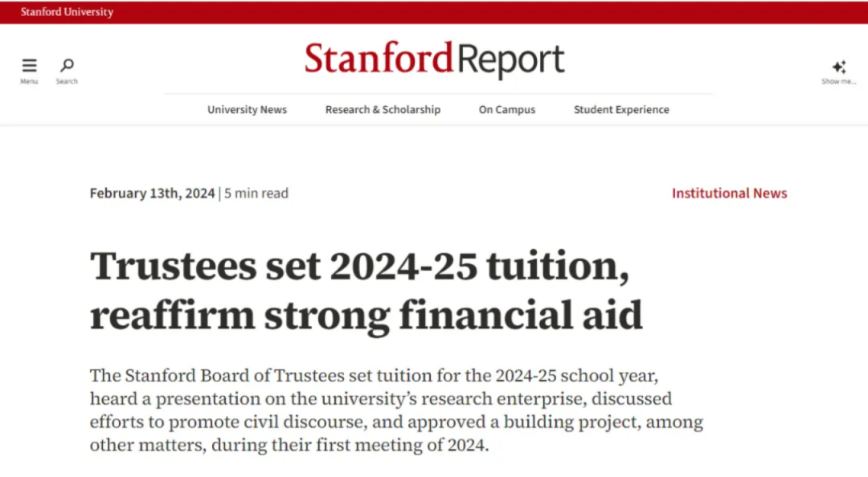Click the Stanford Report logo
This screenshot has width=868, height=477.
click(x=434, y=60)
